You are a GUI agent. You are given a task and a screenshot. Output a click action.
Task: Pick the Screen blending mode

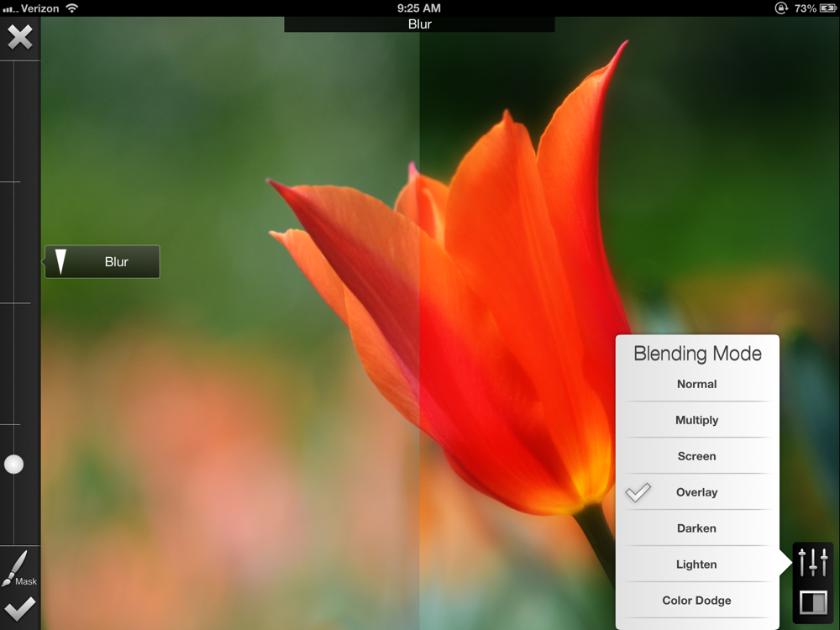pyautogui.click(x=697, y=456)
